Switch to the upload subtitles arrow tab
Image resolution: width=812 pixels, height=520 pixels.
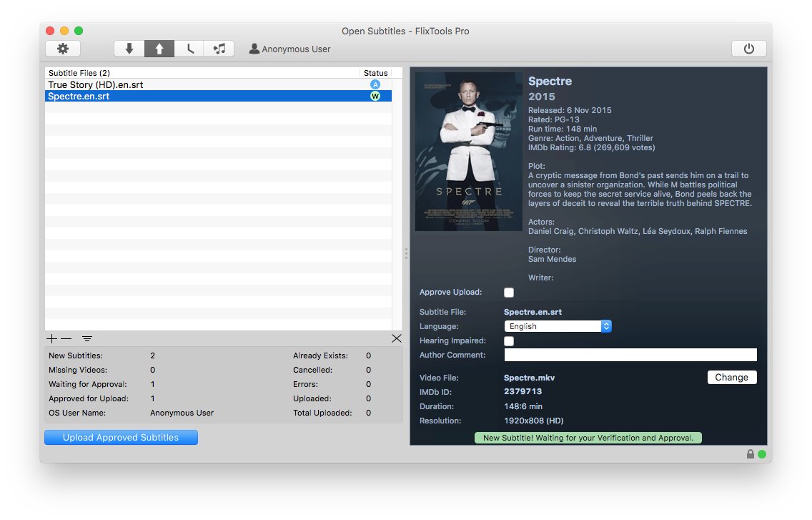pyautogui.click(x=159, y=49)
